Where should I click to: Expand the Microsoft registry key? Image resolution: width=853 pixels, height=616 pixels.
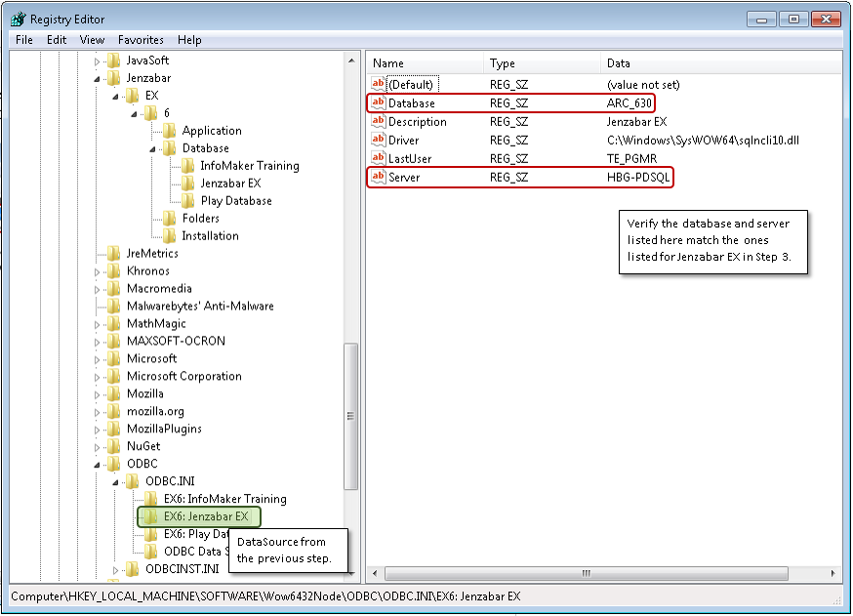point(97,358)
